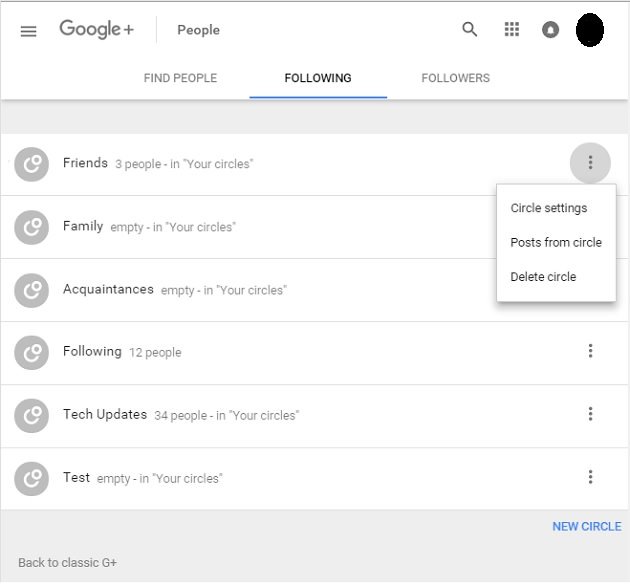
Task: Click the Test circle icon
Action: point(31,479)
